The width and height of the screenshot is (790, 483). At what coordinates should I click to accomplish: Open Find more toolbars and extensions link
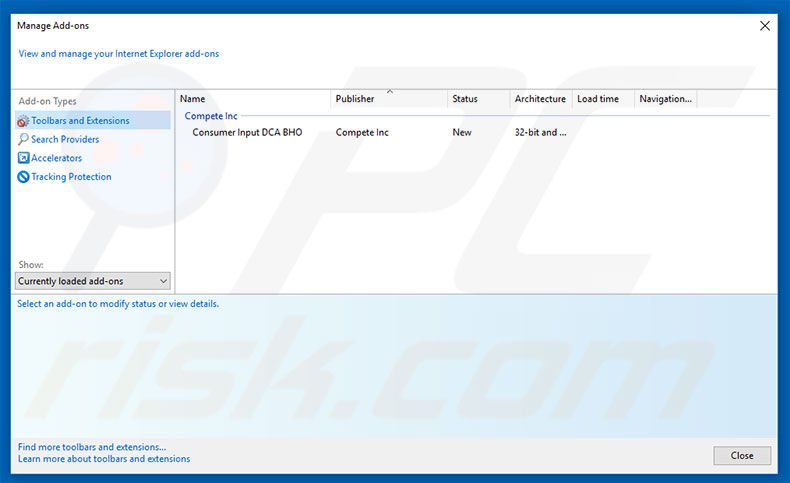coord(92,447)
